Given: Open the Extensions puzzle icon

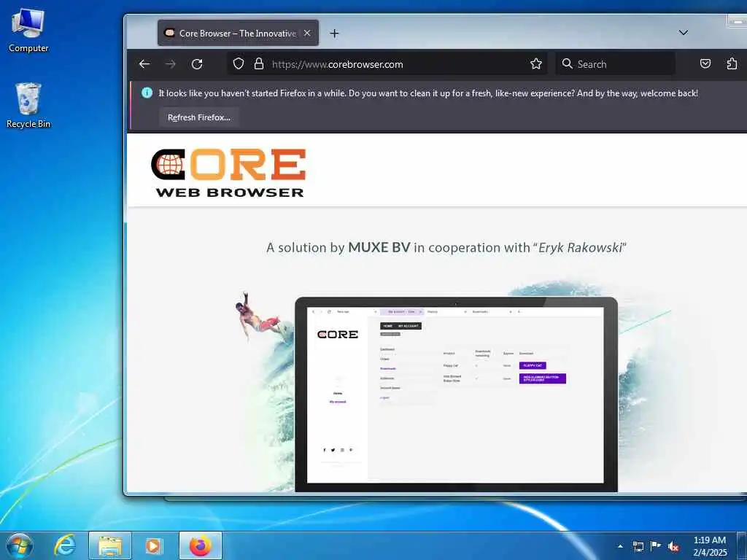Looking at the screenshot, I should [x=732, y=64].
